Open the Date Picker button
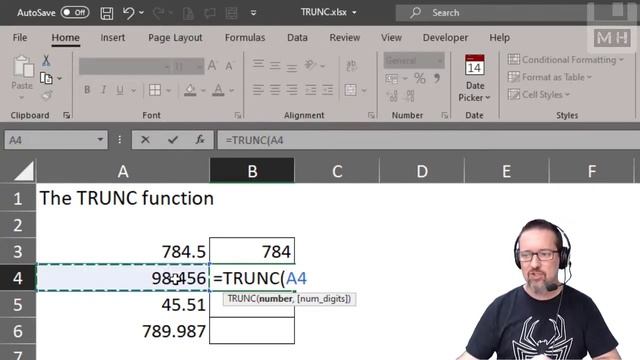The width and height of the screenshot is (640, 360). [x=474, y=78]
